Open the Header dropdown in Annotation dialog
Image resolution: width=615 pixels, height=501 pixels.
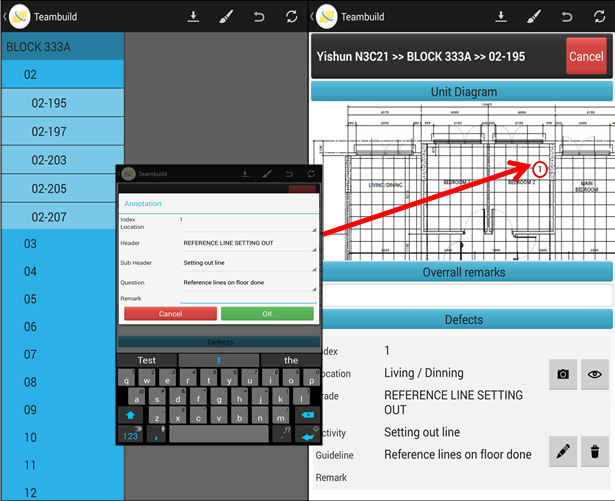click(x=248, y=243)
